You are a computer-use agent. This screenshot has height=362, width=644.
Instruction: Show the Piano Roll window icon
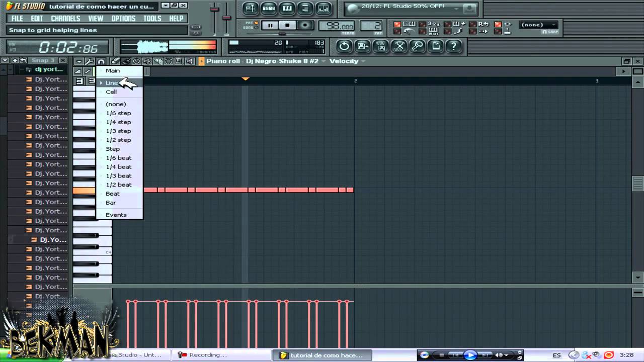(x=287, y=8)
